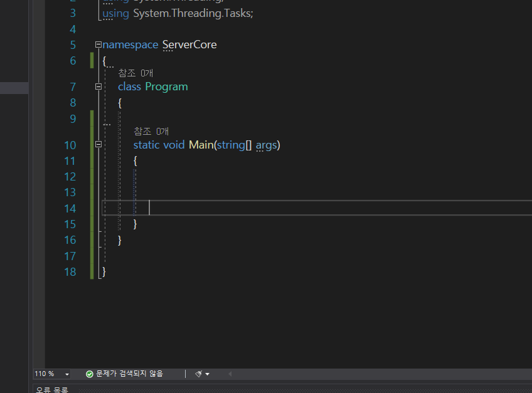Click the green checkmark no-issues icon

[90, 374]
